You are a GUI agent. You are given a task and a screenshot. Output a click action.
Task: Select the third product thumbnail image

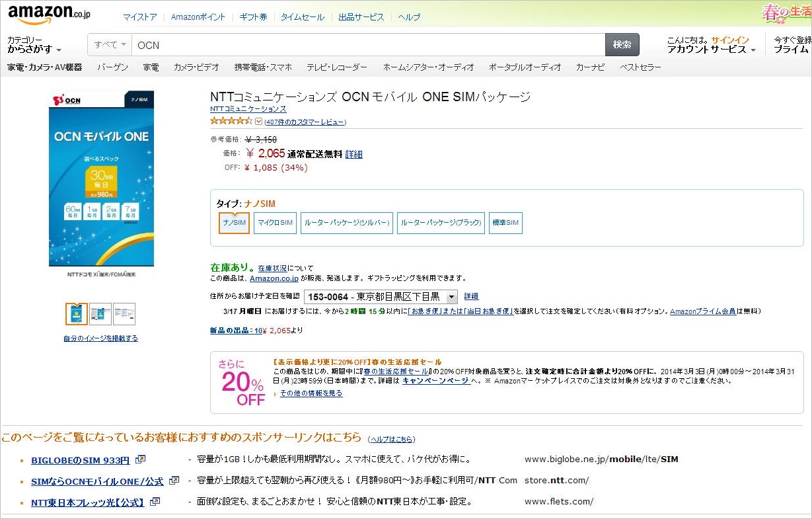(x=124, y=314)
